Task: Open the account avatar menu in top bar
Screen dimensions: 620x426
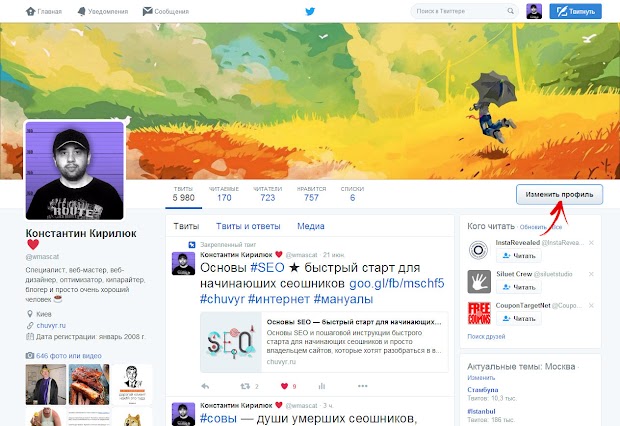Action: point(534,11)
